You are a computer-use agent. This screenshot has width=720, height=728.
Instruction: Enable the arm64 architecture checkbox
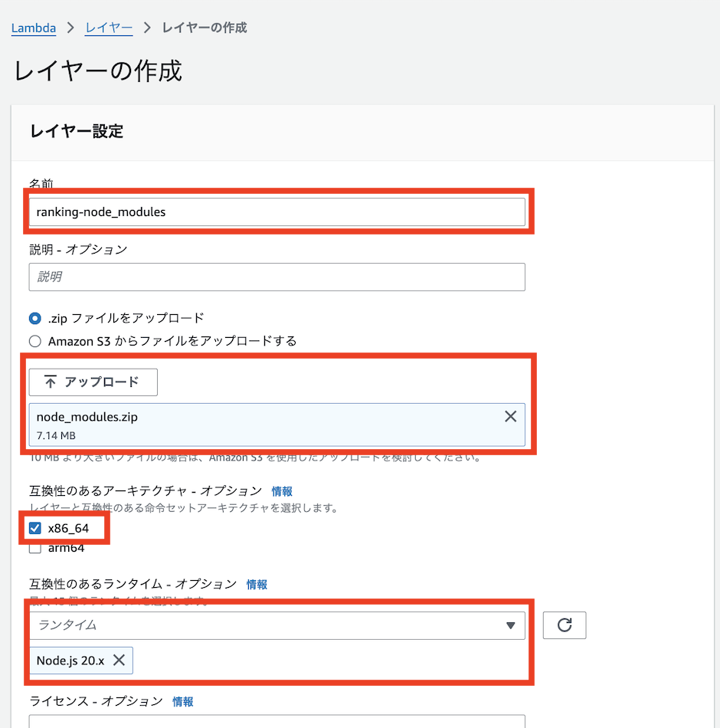(34, 548)
